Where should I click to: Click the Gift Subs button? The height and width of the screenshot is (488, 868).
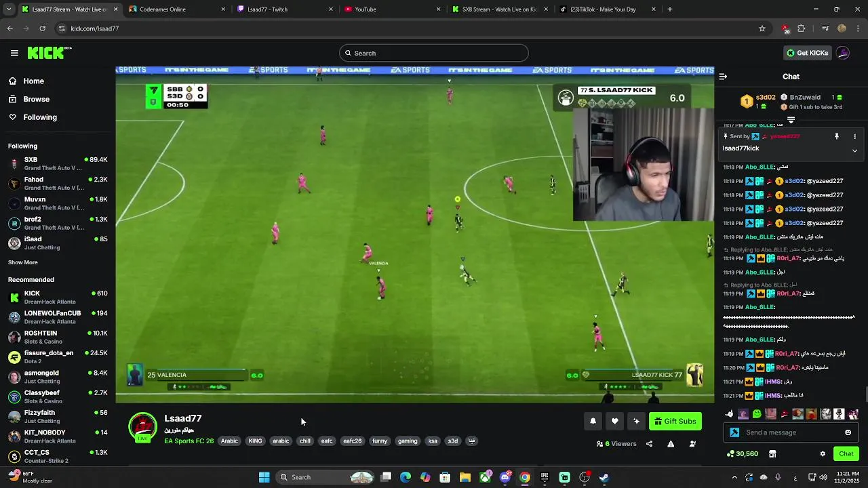point(675,421)
